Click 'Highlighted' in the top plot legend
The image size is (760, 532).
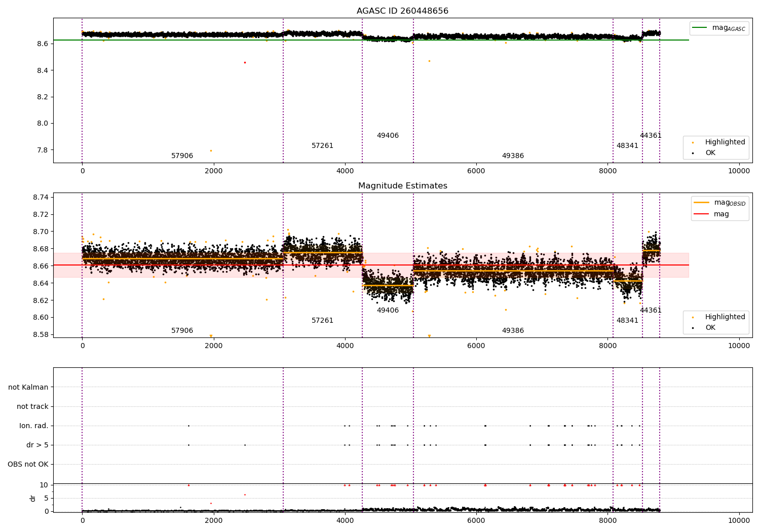click(x=725, y=142)
